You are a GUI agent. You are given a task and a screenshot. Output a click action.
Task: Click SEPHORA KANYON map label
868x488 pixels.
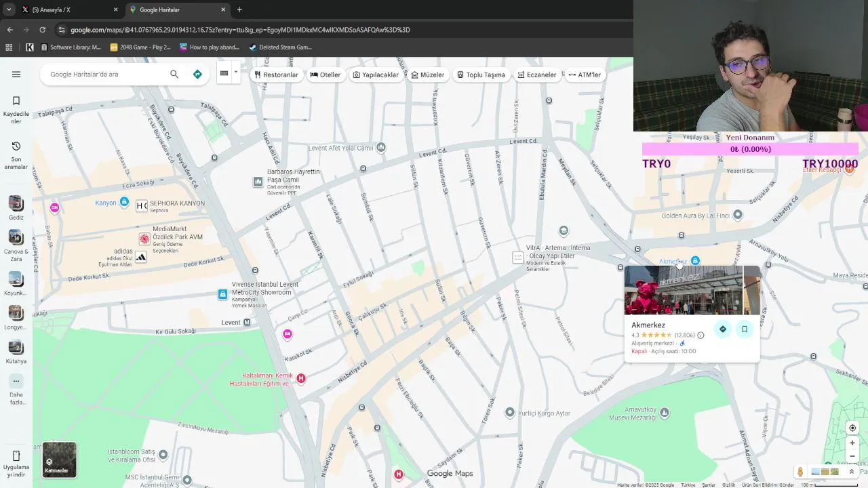(x=177, y=203)
